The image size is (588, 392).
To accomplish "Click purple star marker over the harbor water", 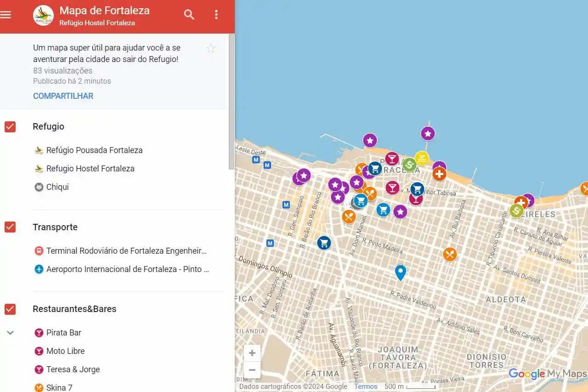I will coord(370,140).
